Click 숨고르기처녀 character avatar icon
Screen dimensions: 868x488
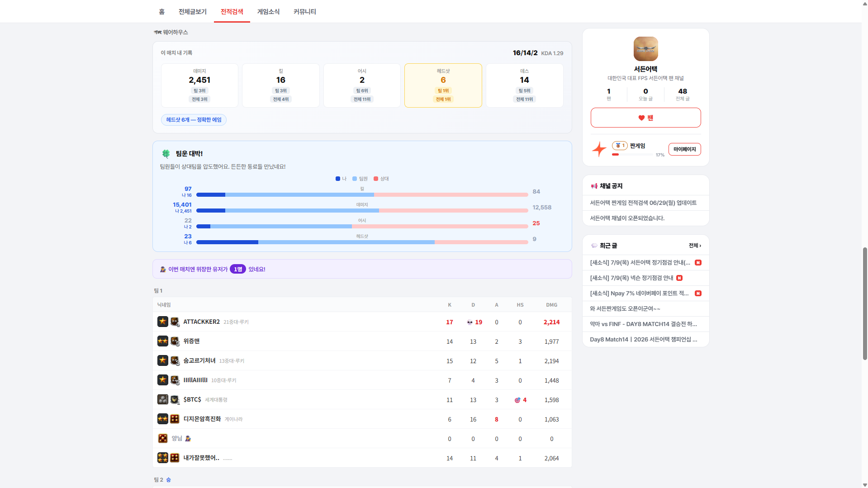click(x=175, y=361)
